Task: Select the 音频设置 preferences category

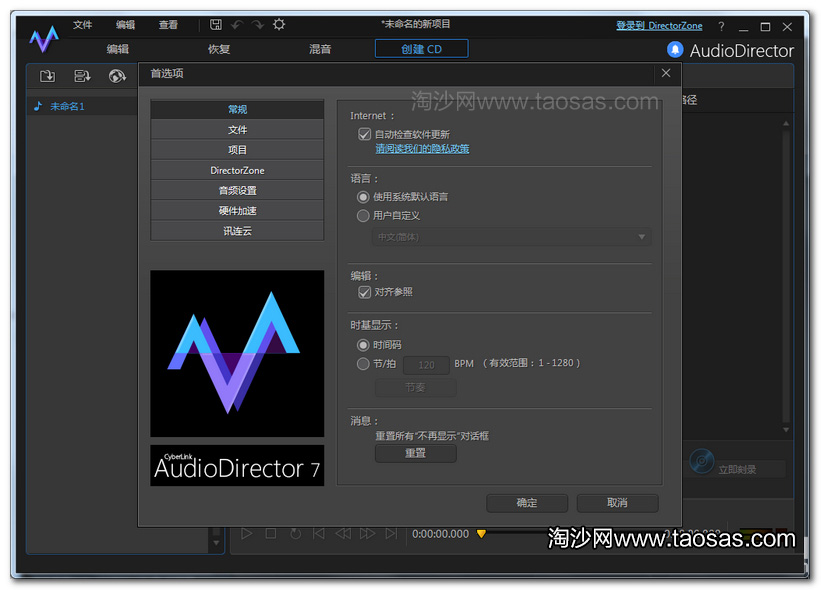Action: [236, 190]
